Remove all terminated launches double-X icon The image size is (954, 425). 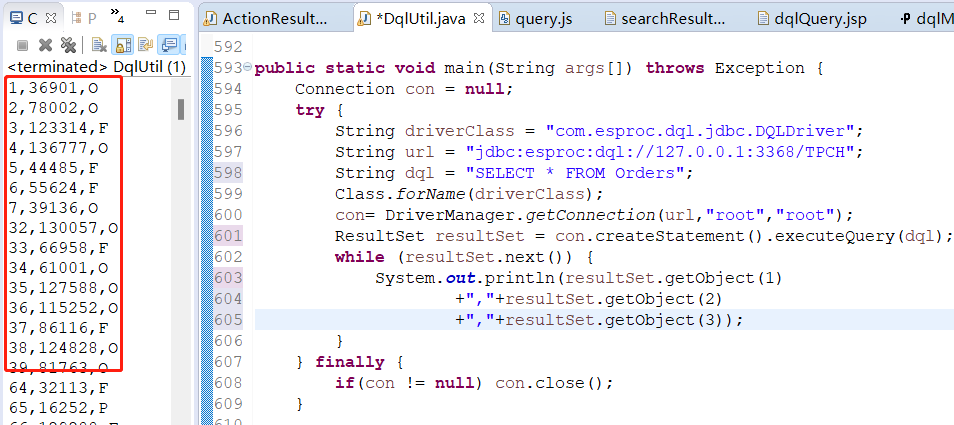click(68, 46)
